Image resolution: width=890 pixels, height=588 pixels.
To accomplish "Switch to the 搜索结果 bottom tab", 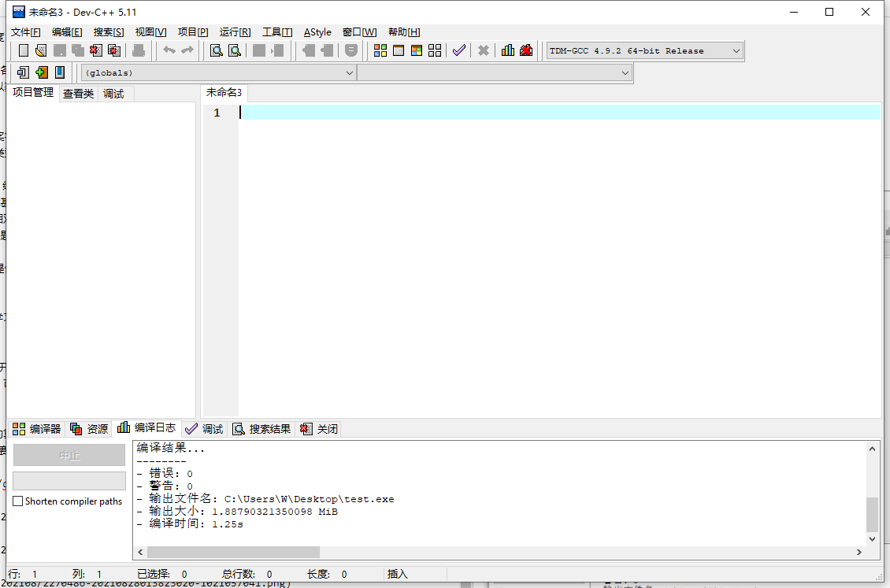I will (261, 429).
